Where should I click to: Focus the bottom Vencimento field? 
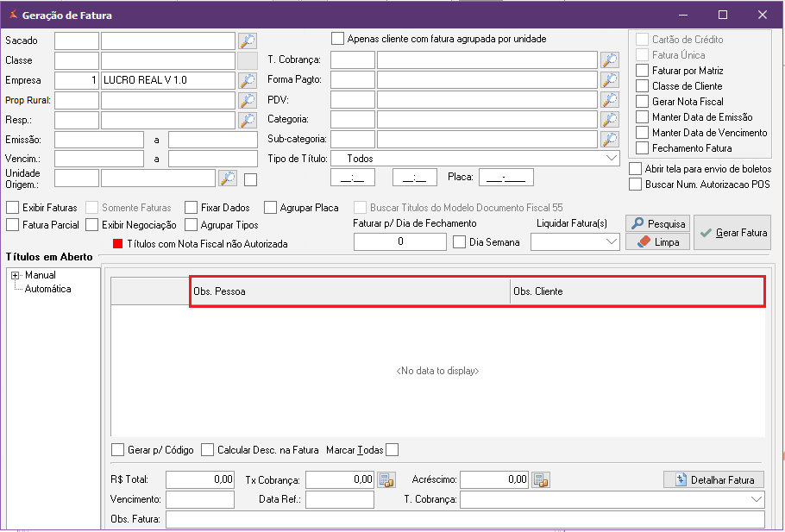pyautogui.click(x=200, y=499)
